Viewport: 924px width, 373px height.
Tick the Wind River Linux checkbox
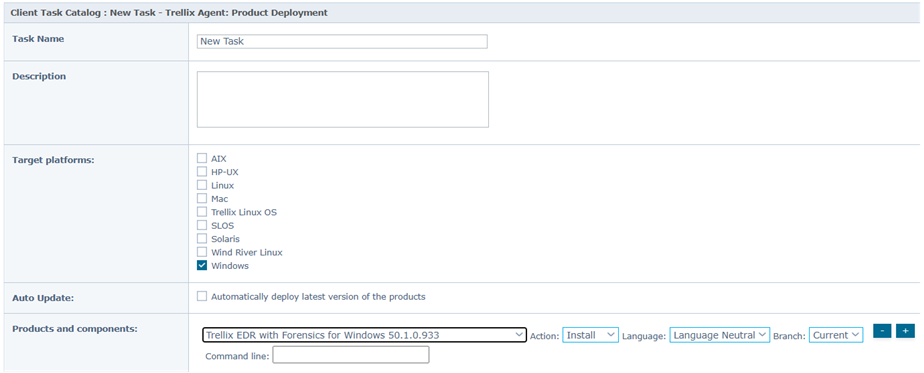202,252
